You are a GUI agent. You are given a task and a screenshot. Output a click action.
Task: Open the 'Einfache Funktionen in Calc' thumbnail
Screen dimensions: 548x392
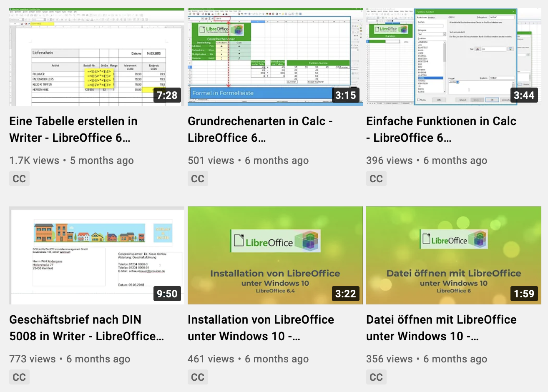pos(454,57)
